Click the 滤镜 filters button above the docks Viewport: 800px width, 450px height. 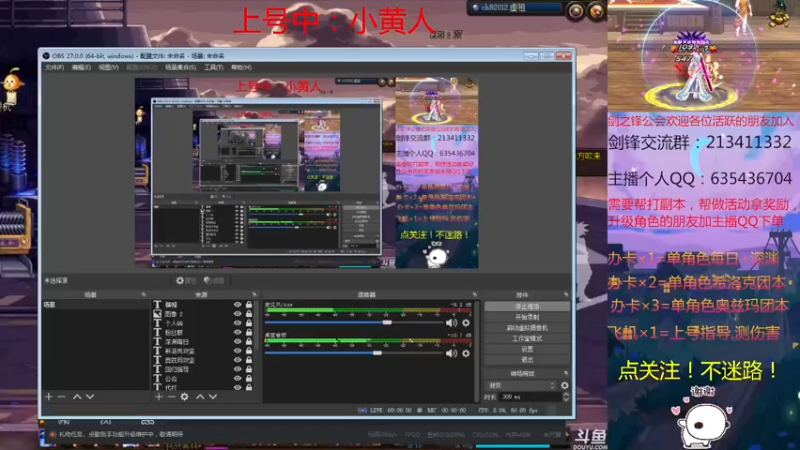click(x=214, y=281)
